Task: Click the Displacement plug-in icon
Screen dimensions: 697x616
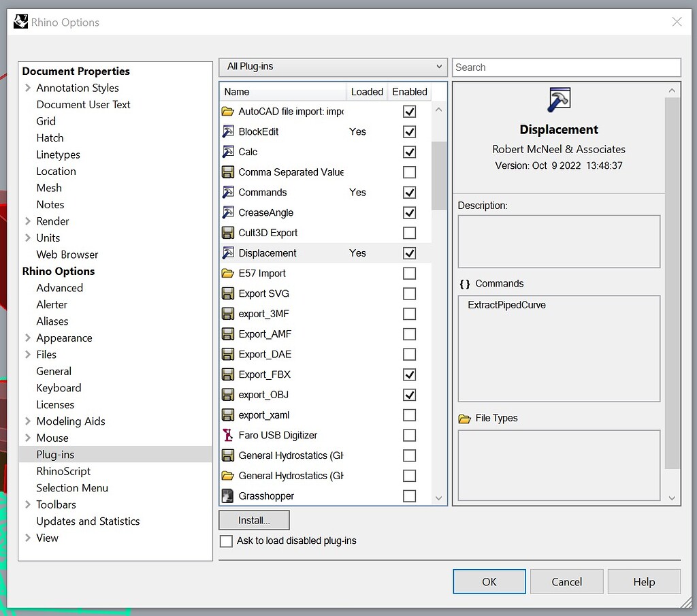Action: pos(227,253)
